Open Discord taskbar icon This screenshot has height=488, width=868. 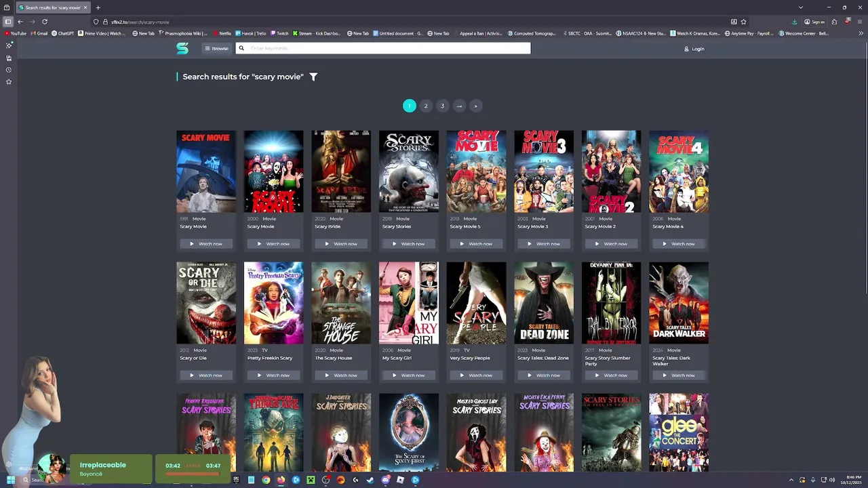[385, 480]
